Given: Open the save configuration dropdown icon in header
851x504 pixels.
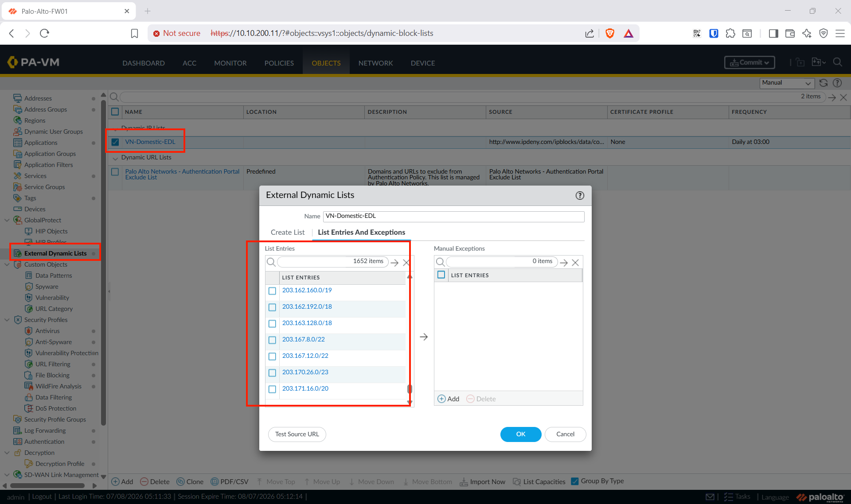Looking at the screenshot, I should coord(818,62).
